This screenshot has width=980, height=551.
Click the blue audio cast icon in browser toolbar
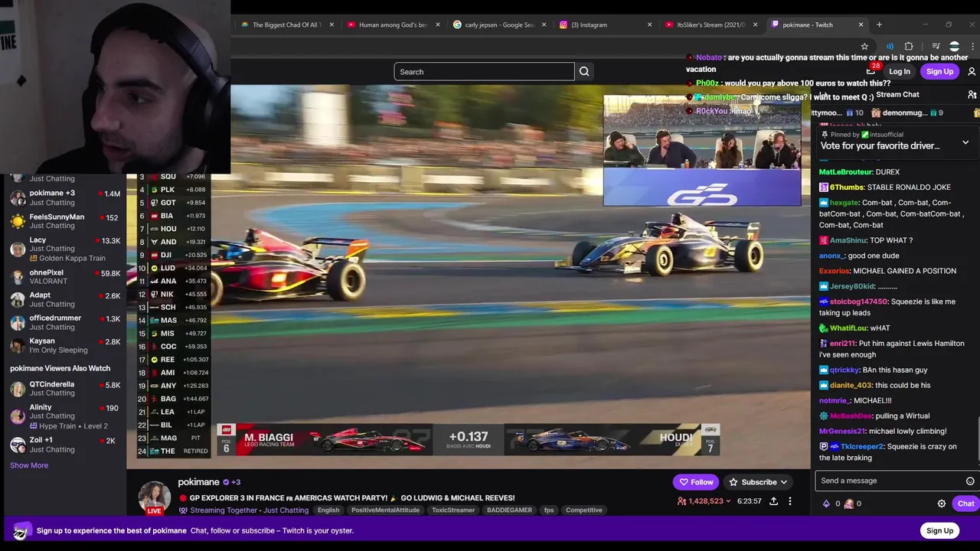[890, 46]
